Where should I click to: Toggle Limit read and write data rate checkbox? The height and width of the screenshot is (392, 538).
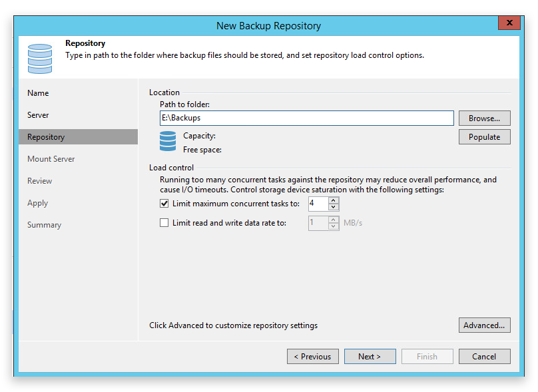click(x=164, y=223)
